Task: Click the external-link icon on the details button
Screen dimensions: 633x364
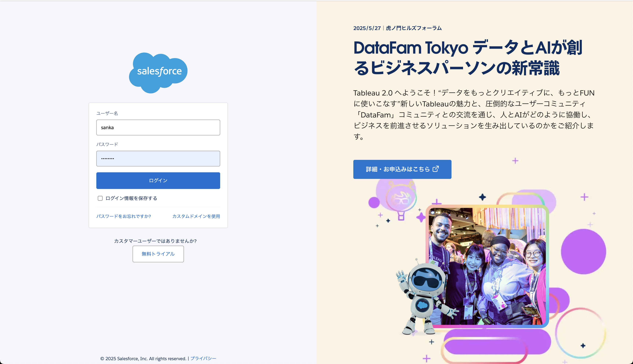Action: (x=436, y=169)
